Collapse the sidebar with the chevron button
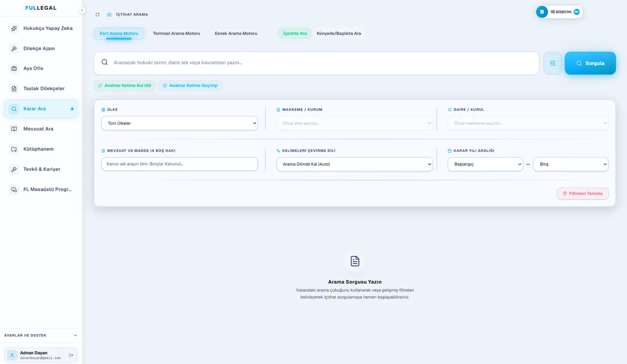Image resolution: width=627 pixels, height=364 pixels. click(x=82, y=10)
